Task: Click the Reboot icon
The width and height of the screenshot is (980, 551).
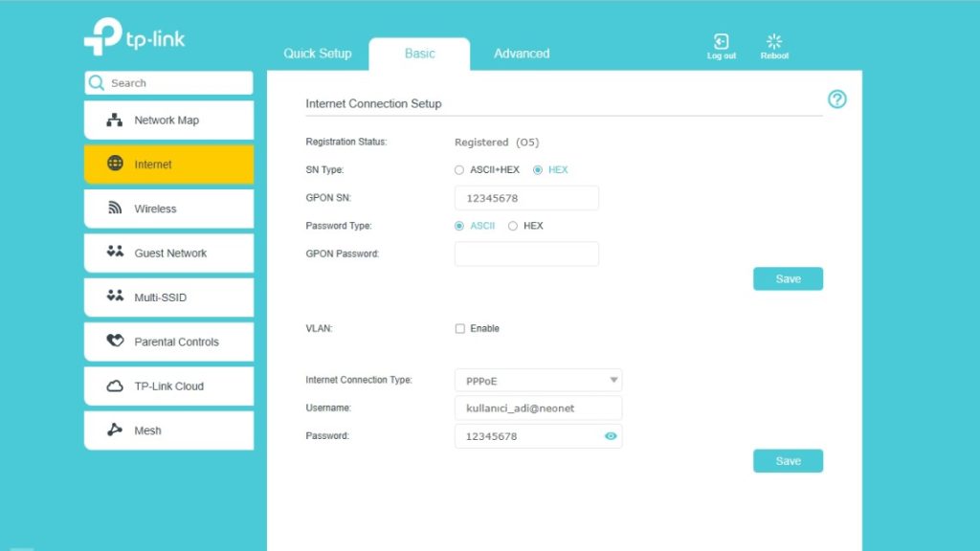Action: click(774, 42)
